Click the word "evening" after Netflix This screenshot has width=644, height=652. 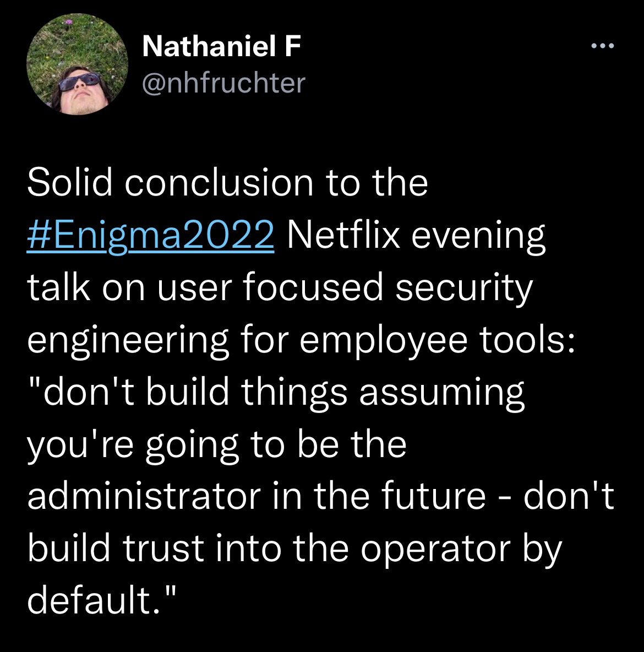478,236
